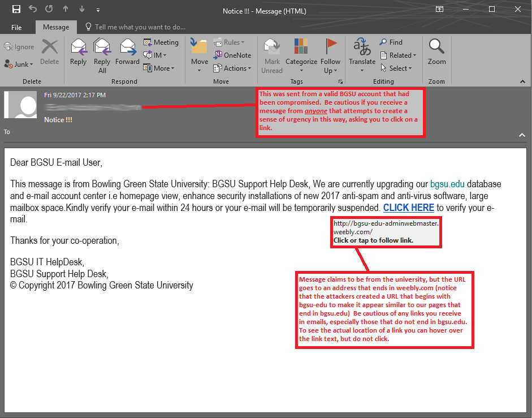Open the Translate tool
The image size is (532, 418).
(x=362, y=48)
